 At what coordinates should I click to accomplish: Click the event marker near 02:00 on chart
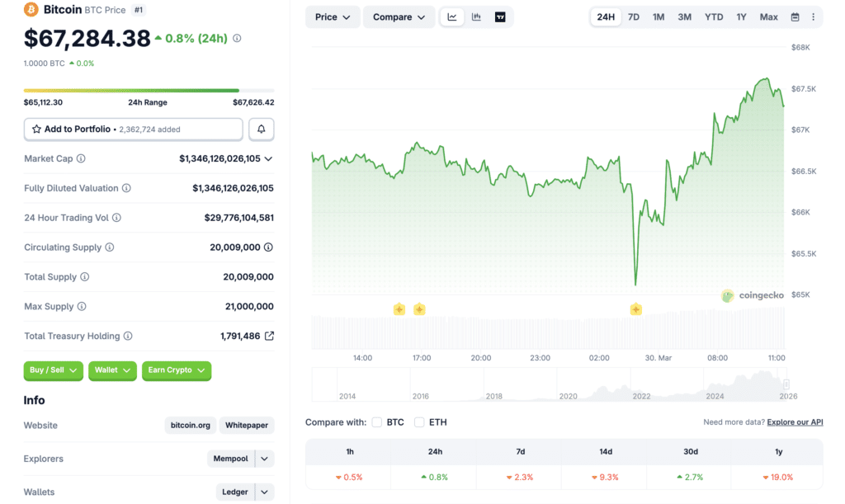click(635, 309)
